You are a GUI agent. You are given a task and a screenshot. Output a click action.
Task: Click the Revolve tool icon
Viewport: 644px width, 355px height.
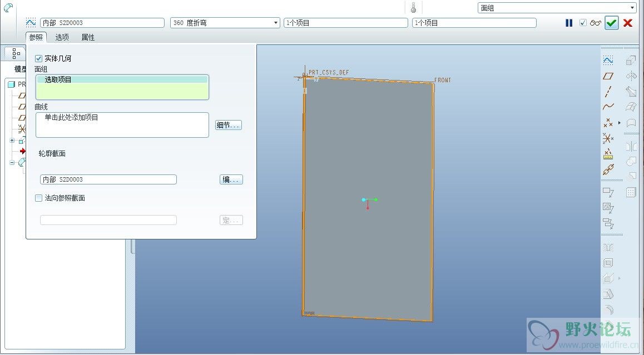(x=631, y=76)
